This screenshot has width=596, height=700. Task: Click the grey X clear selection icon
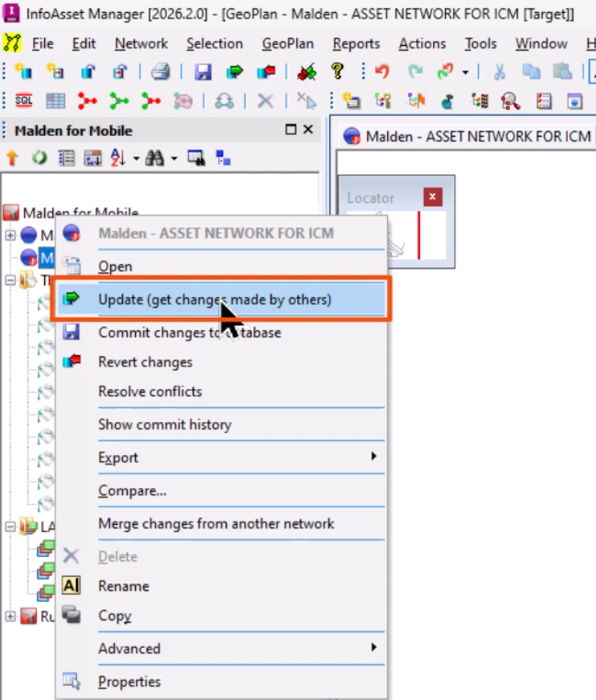coord(265,101)
